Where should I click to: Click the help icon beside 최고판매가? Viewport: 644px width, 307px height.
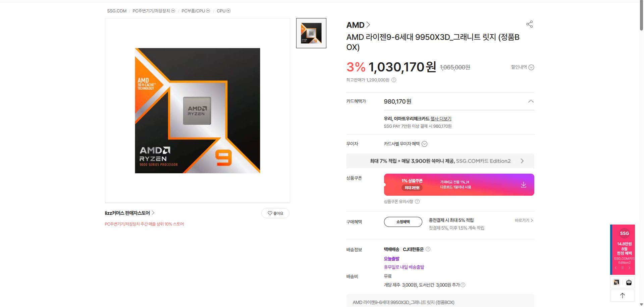[x=394, y=80]
